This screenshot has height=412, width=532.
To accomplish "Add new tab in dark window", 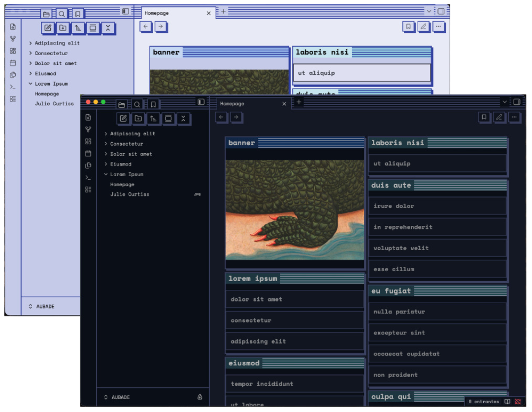I will pos(299,102).
